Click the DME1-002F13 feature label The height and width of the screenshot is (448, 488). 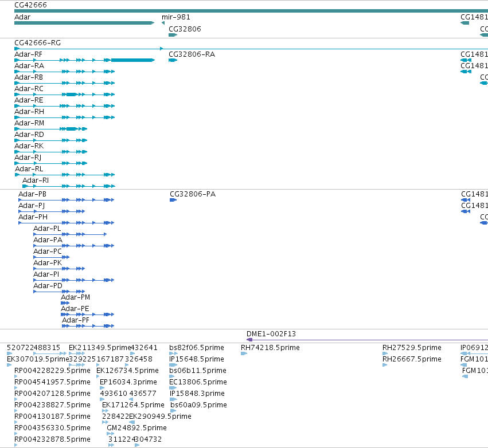tap(271, 334)
